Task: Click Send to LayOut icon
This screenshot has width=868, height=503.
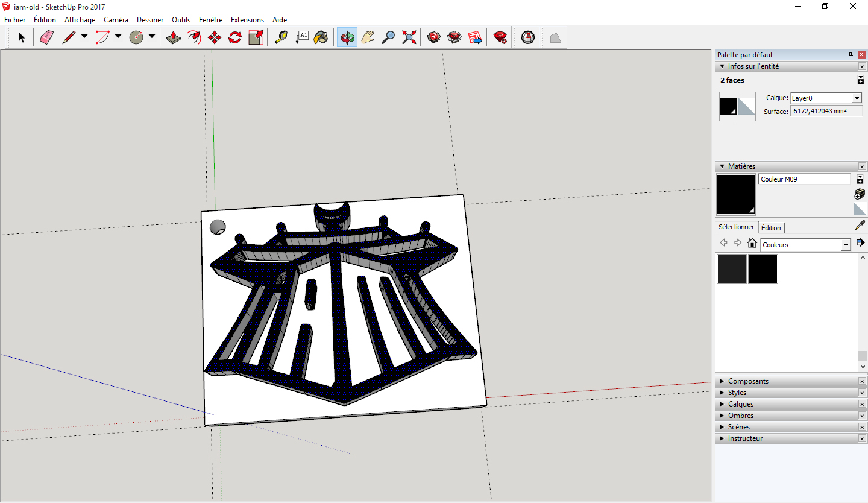Action: coord(475,37)
